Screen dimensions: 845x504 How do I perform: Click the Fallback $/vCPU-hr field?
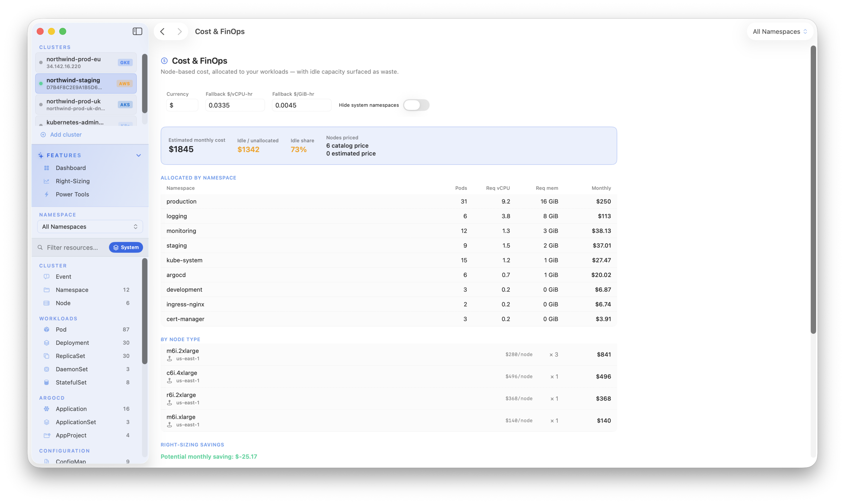(235, 105)
